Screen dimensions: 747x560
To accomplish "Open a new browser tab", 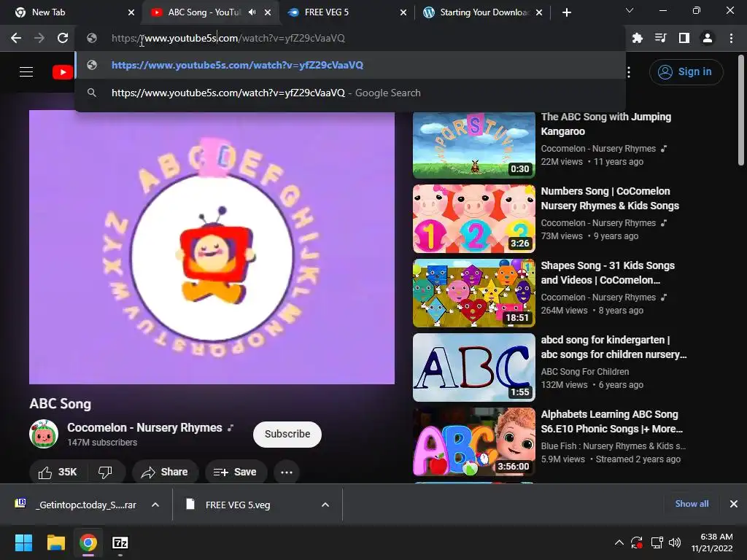I will coord(566,12).
